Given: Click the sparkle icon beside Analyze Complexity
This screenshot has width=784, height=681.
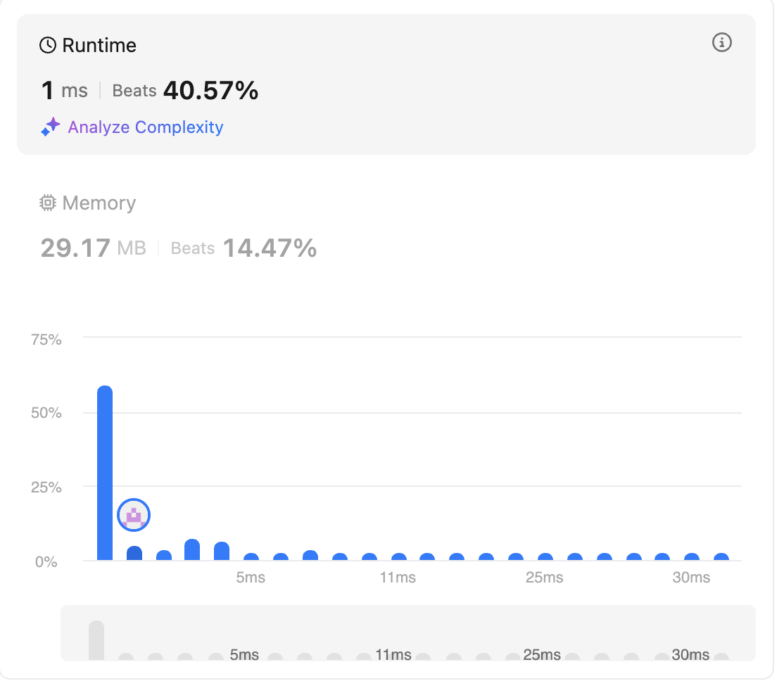Looking at the screenshot, I should pos(51,127).
